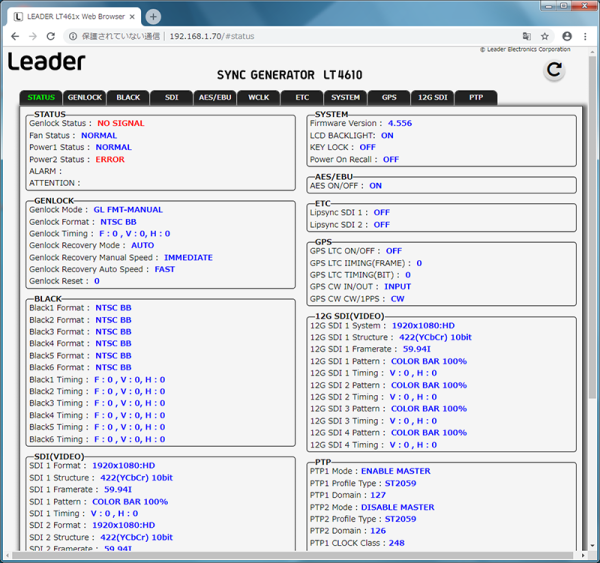Click the Genlock Recovery Mode AUTO value
This screenshot has height=563, width=600.
tap(143, 245)
